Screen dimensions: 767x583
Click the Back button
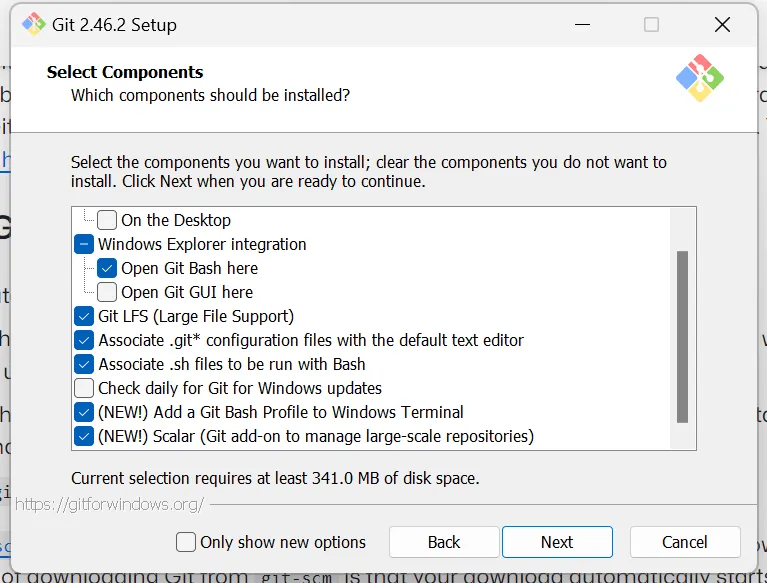click(x=444, y=542)
